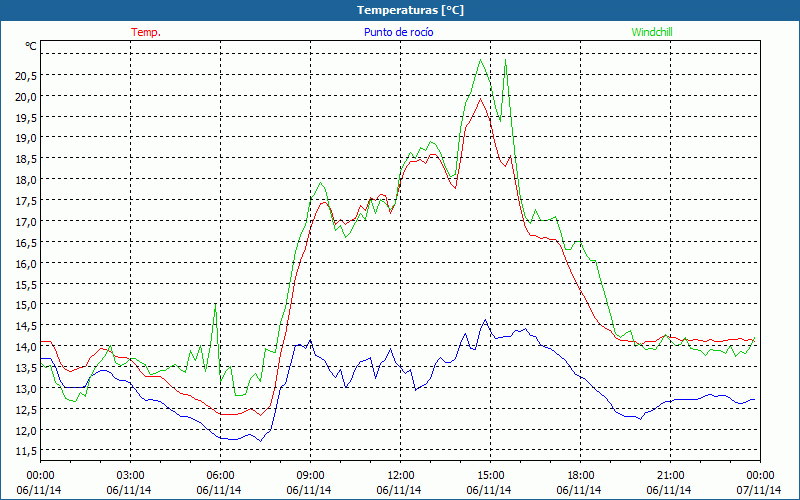Click the '11,5' y-axis value
The width and height of the screenshot is (800, 500).
point(26,451)
